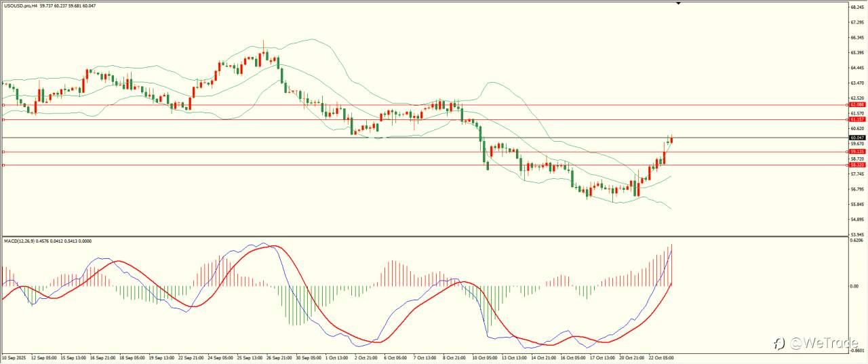This screenshot has height=364, width=868.
Task: Click the 56.795 price scale label
Action: pos(857,189)
